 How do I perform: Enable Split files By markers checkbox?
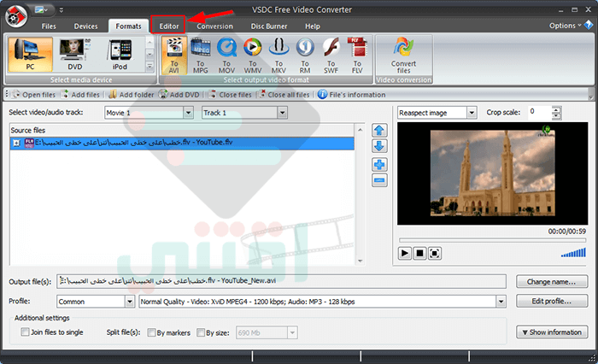tap(151, 332)
